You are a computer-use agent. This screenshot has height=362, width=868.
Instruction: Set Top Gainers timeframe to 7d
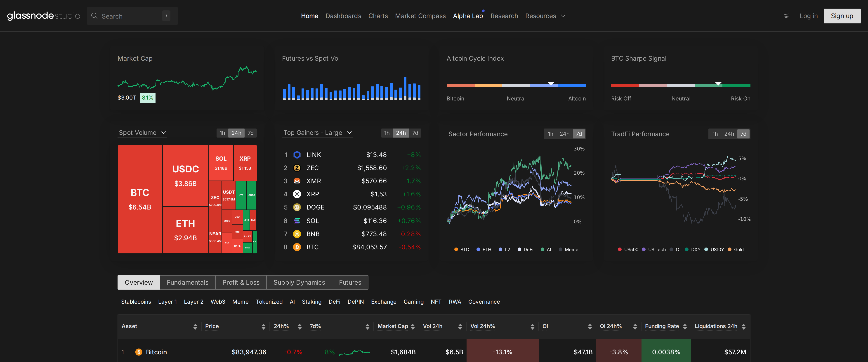point(415,133)
